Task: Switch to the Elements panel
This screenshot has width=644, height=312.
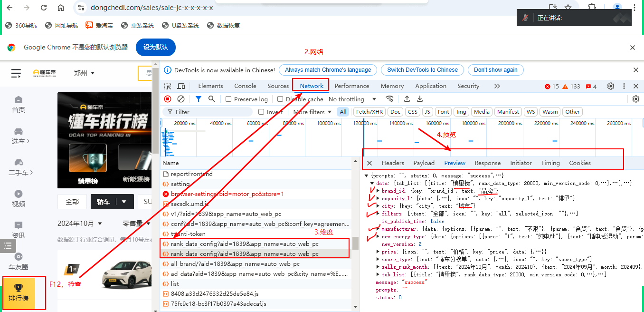Action: click(210, 86)
